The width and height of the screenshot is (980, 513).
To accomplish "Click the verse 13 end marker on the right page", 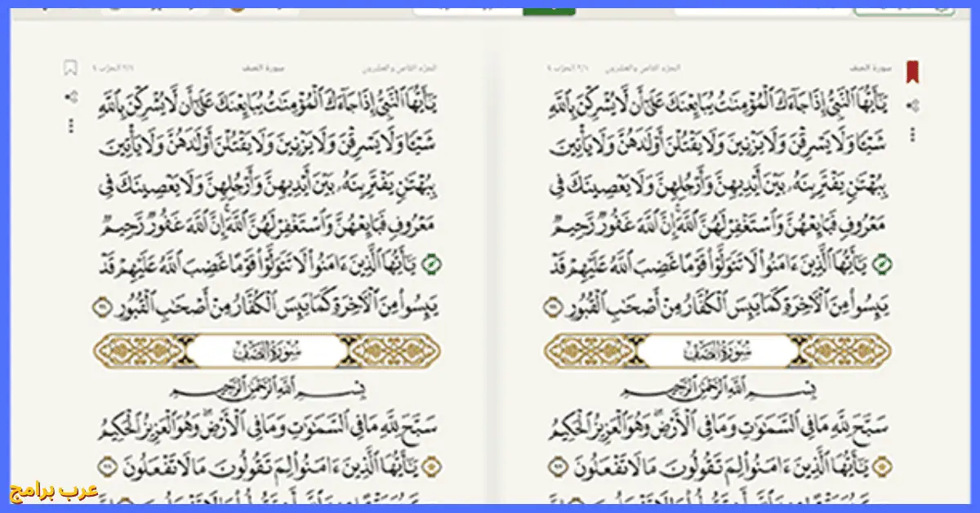I will [x=553, y=307].
